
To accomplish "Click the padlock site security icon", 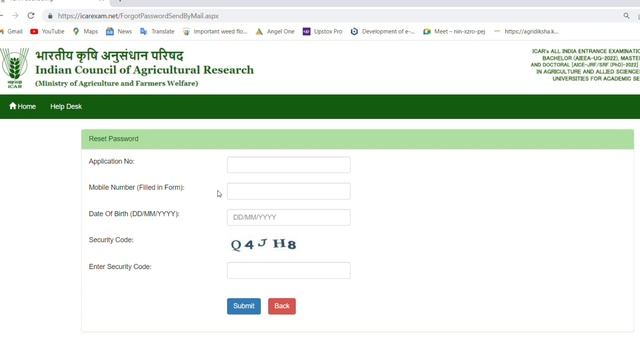I will (x=50, y=16).
